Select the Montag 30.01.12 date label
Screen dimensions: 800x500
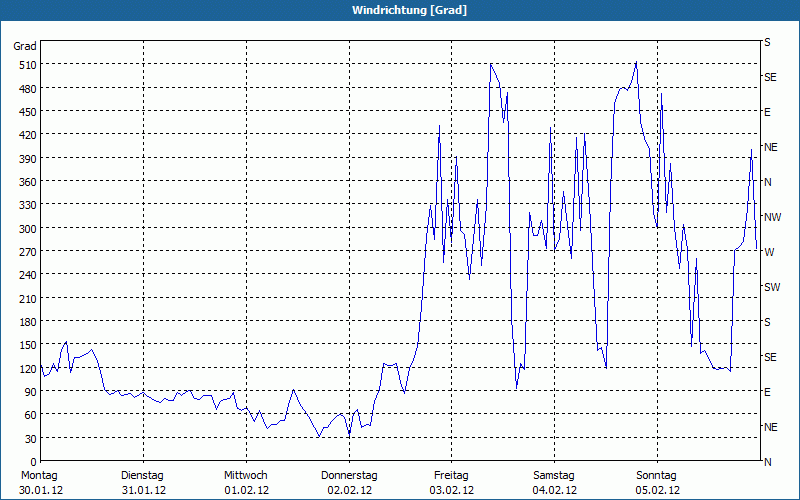(x=40, y=483)
